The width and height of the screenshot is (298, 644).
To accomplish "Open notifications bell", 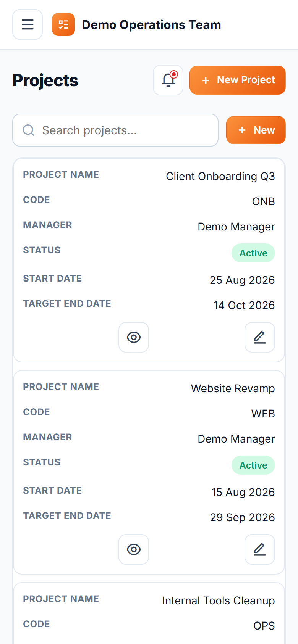I will (168, 80).
